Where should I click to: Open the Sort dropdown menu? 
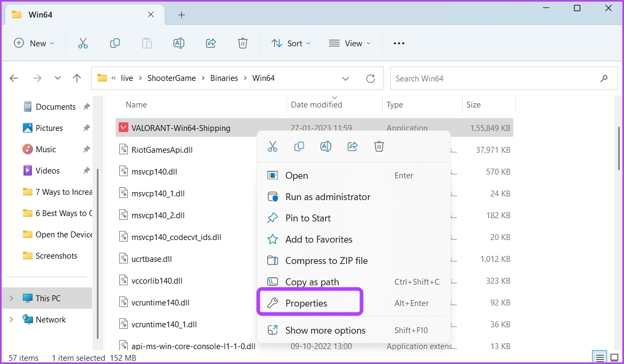(x=291, y=43)
